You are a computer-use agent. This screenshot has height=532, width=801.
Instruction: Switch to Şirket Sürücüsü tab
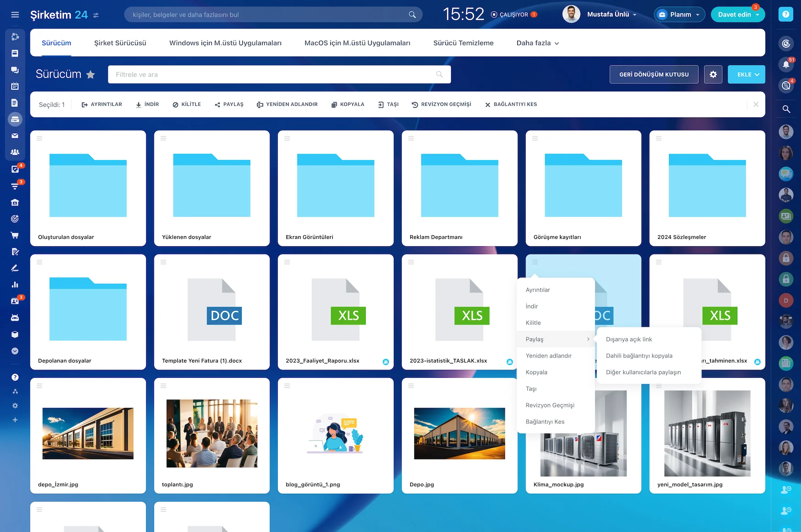coord(120,43)
